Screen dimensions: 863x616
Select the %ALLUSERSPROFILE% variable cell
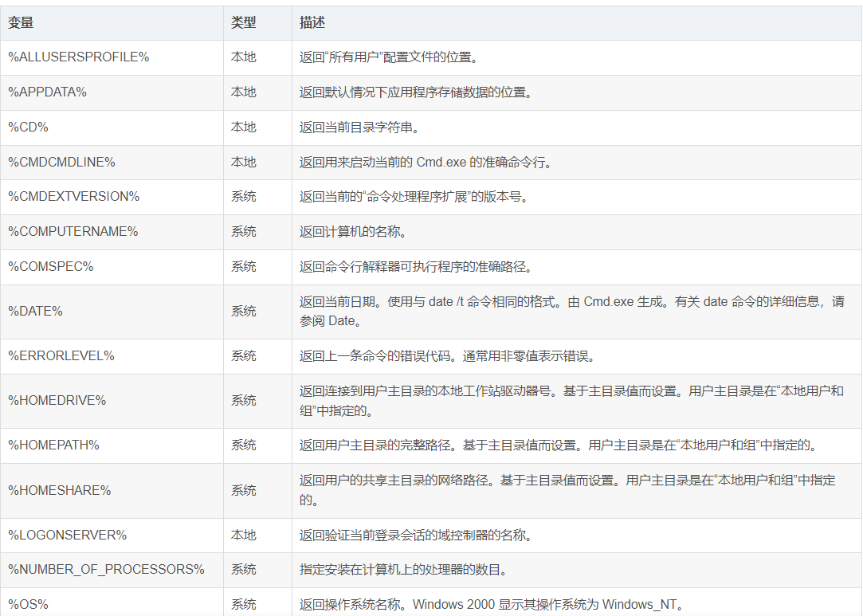pos(79,57)
